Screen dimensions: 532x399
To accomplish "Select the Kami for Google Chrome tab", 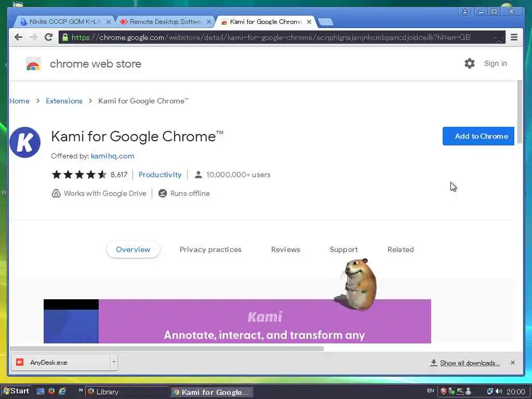I will (265, 22).
